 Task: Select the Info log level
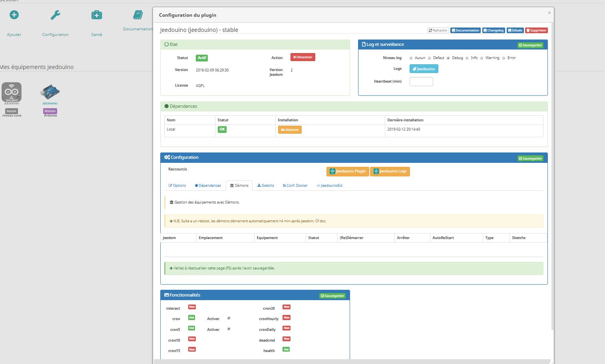(467, 58)
